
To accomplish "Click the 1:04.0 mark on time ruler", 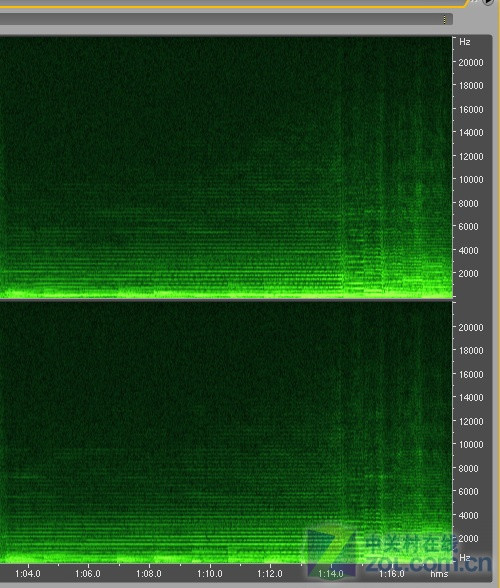I will click(28, 573).
